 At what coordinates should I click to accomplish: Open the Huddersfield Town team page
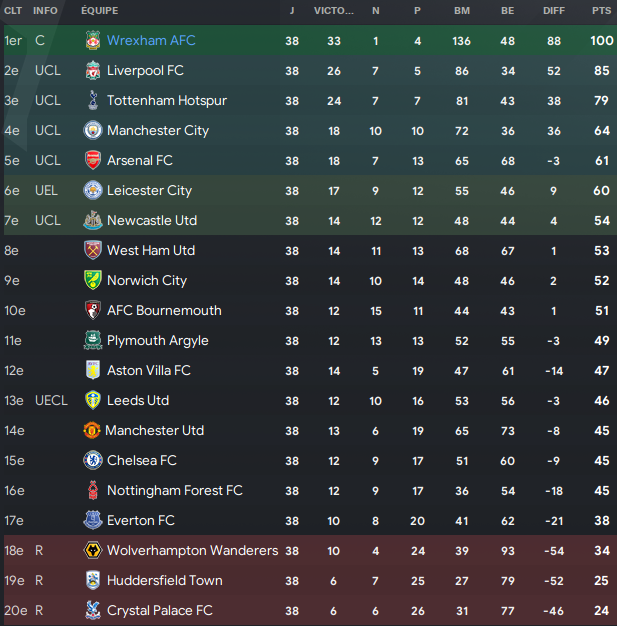[165, 580]
